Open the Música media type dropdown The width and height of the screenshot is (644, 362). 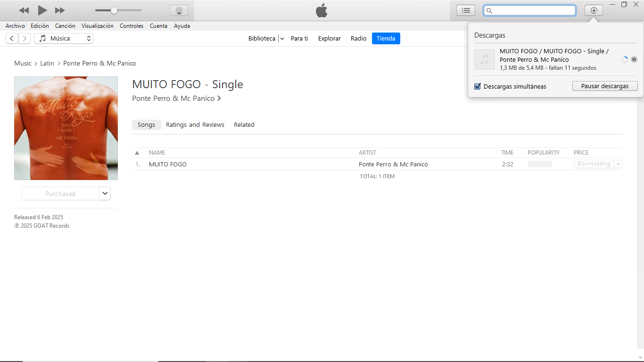pyautogui.click(x=64, y=39)
